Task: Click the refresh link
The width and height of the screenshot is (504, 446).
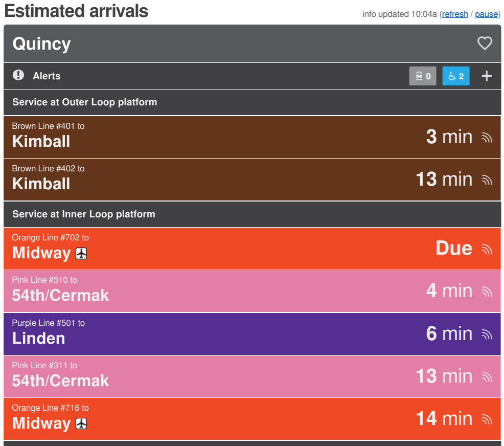Action: [x=455, y=14]
